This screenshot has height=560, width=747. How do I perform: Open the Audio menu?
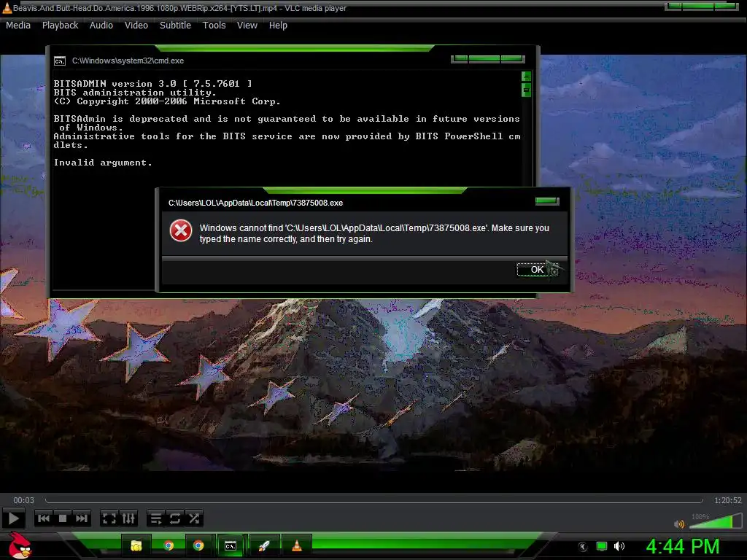tap(101, 26)
